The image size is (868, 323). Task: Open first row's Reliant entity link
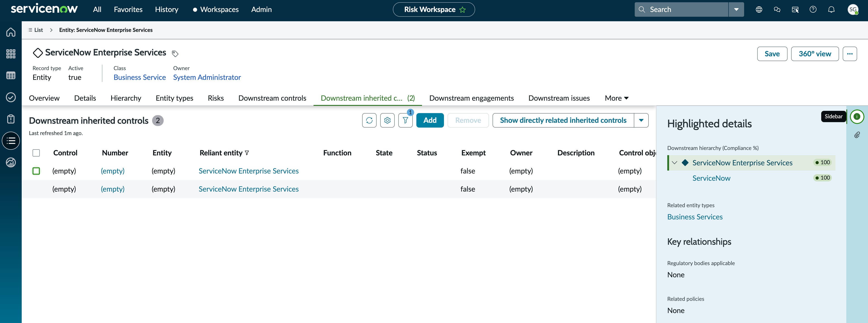(x=249, y=171)
